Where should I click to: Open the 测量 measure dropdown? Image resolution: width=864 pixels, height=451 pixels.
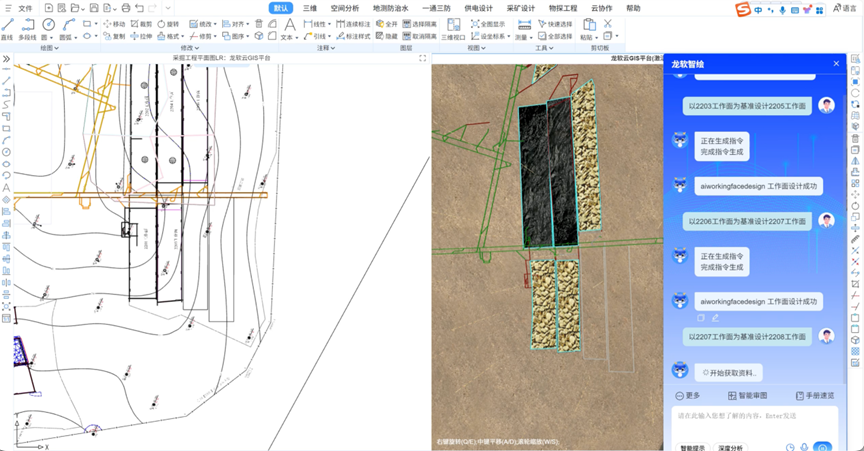coord(524,36)
